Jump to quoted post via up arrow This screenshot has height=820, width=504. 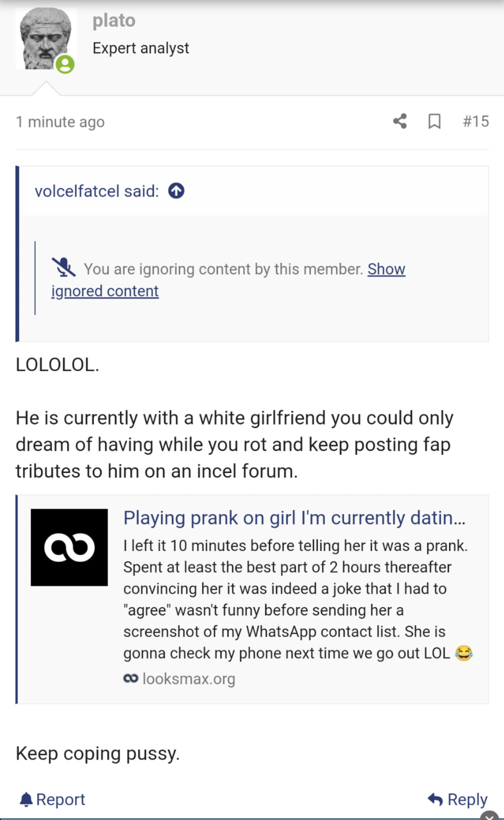(176, 191)
